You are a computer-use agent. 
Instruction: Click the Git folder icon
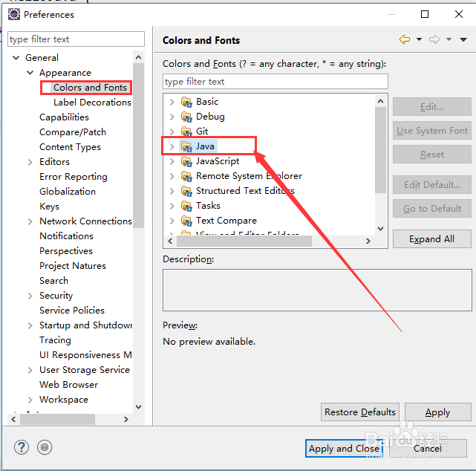(186, 131)
